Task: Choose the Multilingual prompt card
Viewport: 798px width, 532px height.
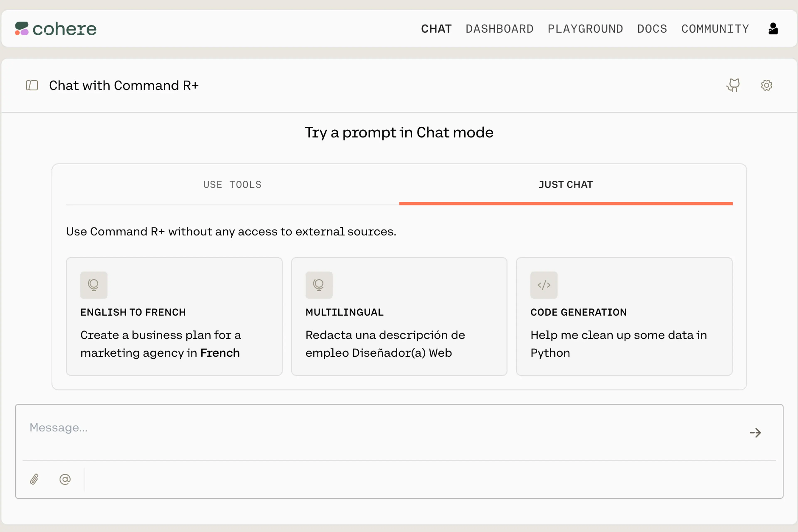Action: (399, 316)
